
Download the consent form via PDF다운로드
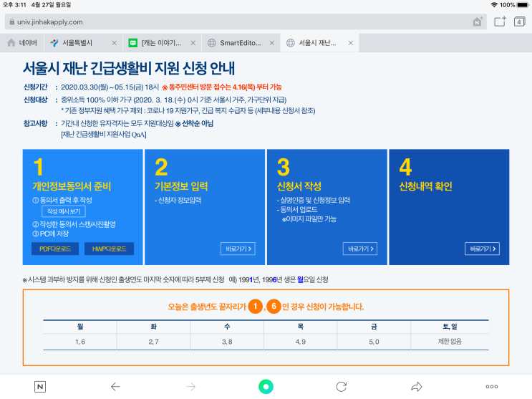click(x=55, y=249)
